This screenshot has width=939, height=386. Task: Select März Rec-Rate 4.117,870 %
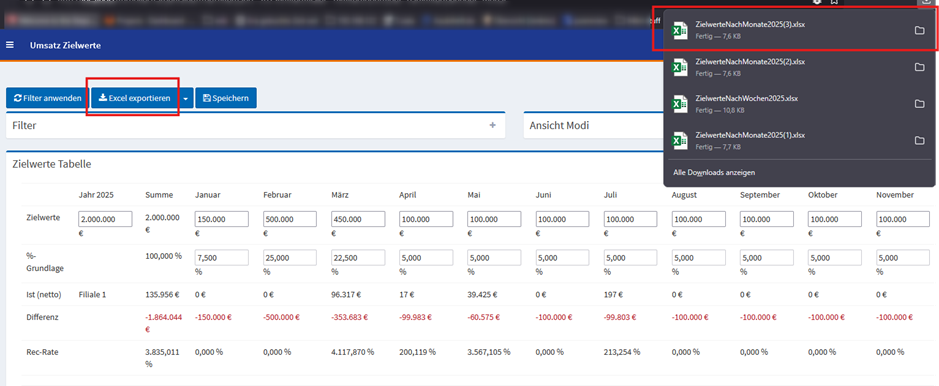[x=353, y=352]
